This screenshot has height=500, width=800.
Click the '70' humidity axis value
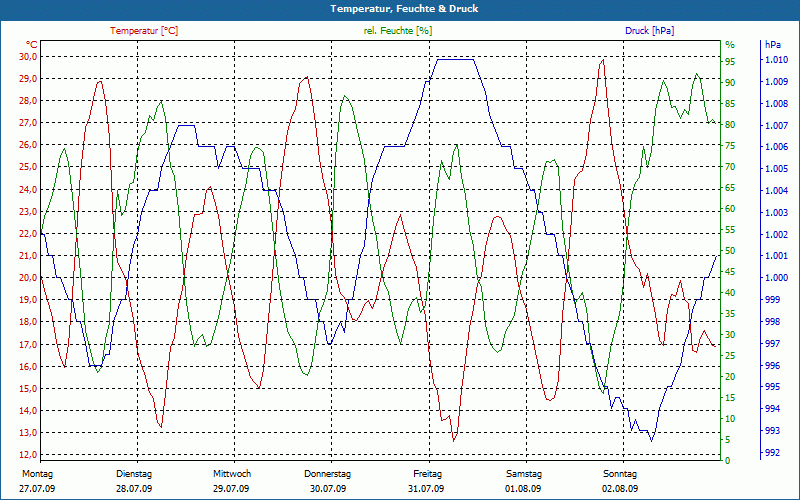[730, 167]
